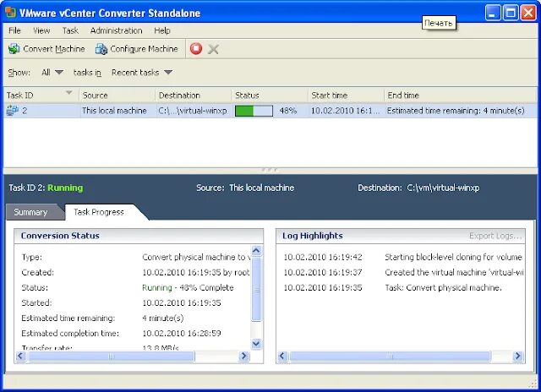The width and height of the screenshot is (541, 392).
Task: Click right arrow of Log Highlights scrollbar
Action: pyautogui.click(x=518, y=356)
